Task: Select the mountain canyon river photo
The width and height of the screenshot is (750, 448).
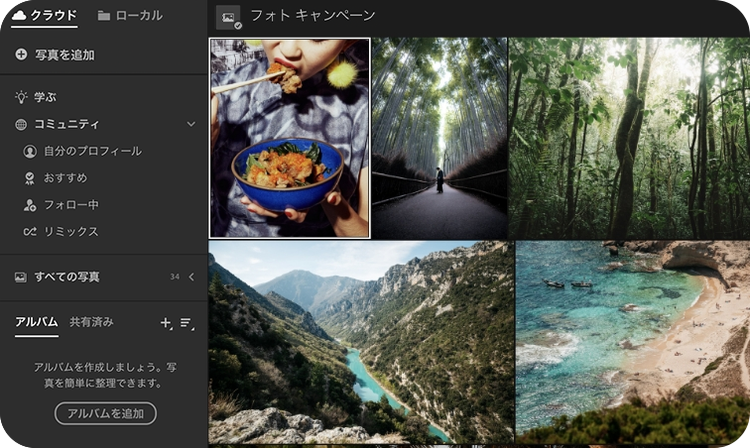Action: click(x=361, y=342)
